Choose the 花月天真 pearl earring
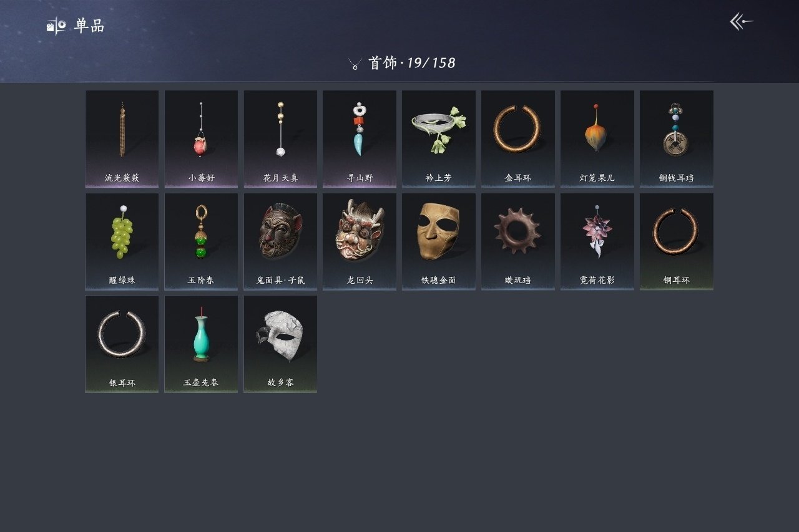799x532 pixels. 280,138
